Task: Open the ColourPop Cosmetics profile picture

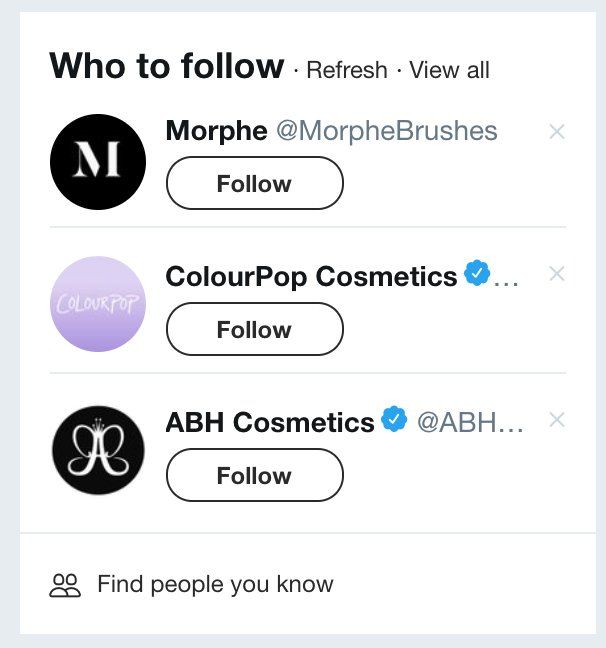Action: pos(98,304)
